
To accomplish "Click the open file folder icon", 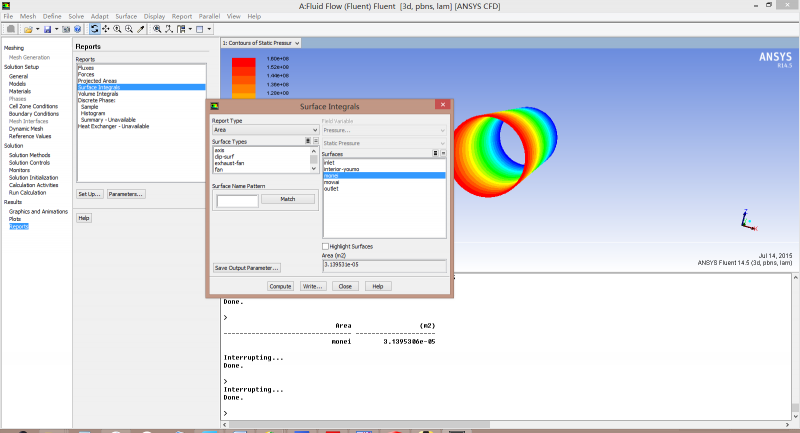I will pyautogui.click(x=29, y=30).
